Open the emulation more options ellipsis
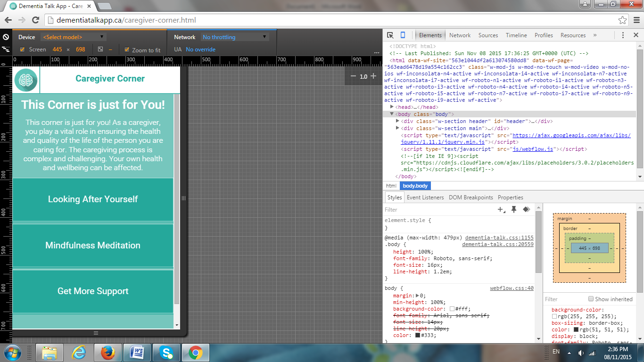The width and height of the screenshot is (644, 362). (x=377, y=52)
